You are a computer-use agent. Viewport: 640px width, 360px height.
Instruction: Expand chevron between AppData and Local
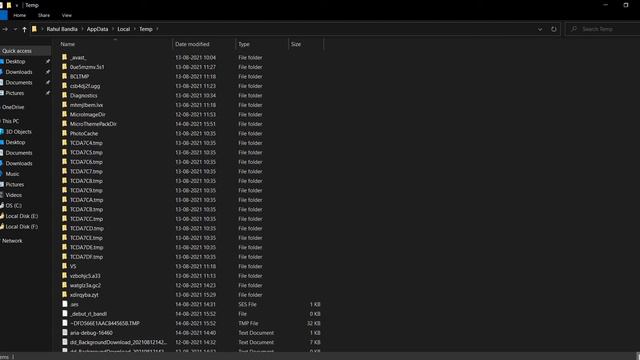pos(113,29)
